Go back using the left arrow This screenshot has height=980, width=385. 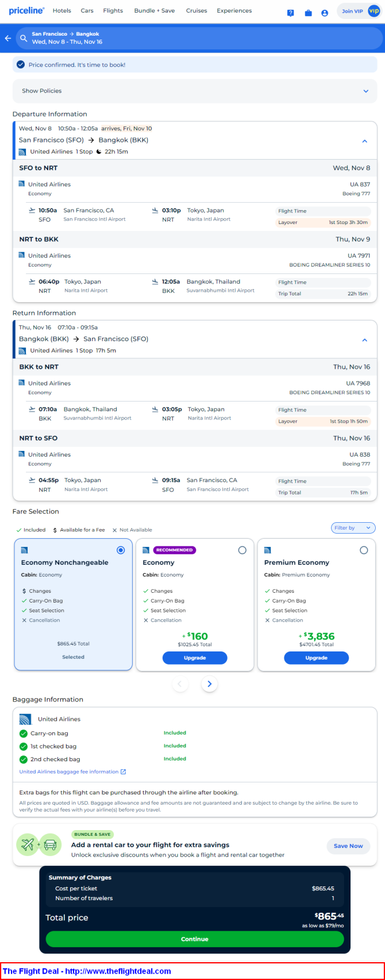point(8,38)
